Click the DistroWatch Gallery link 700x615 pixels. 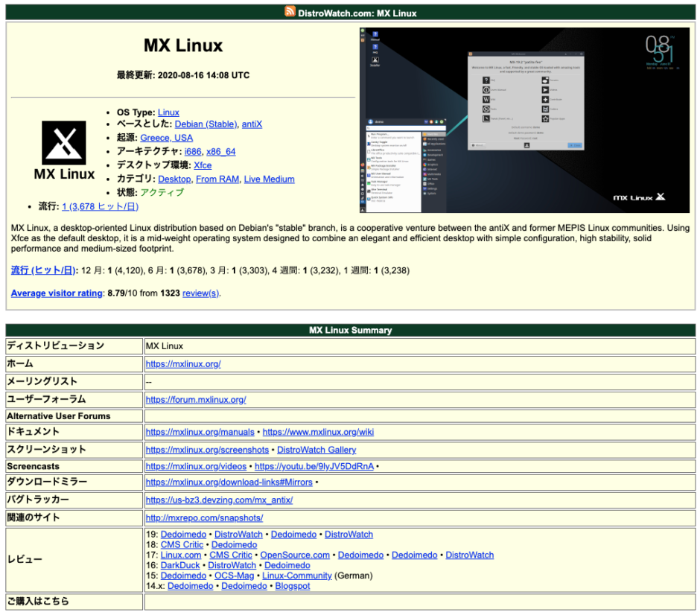316,450
